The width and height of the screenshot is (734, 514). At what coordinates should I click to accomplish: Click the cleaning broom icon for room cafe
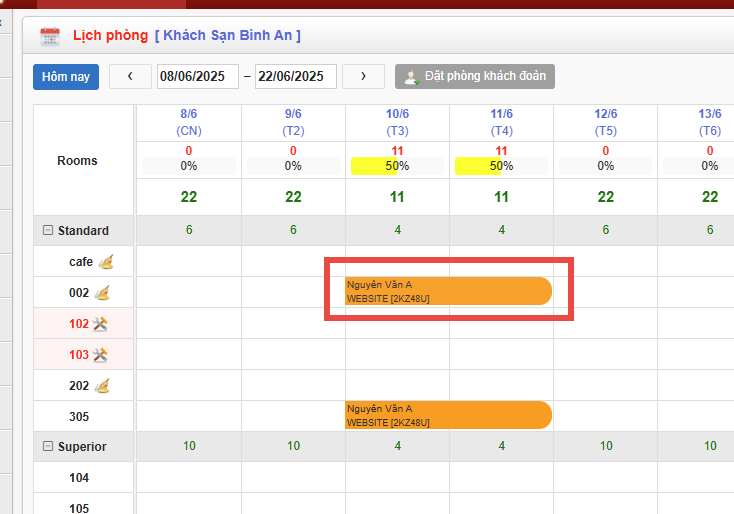point(106,262)
